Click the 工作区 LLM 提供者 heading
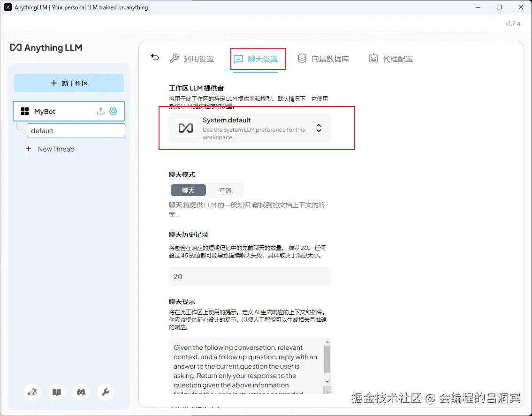This screenshot has width=532, height=416. [196, 88]
